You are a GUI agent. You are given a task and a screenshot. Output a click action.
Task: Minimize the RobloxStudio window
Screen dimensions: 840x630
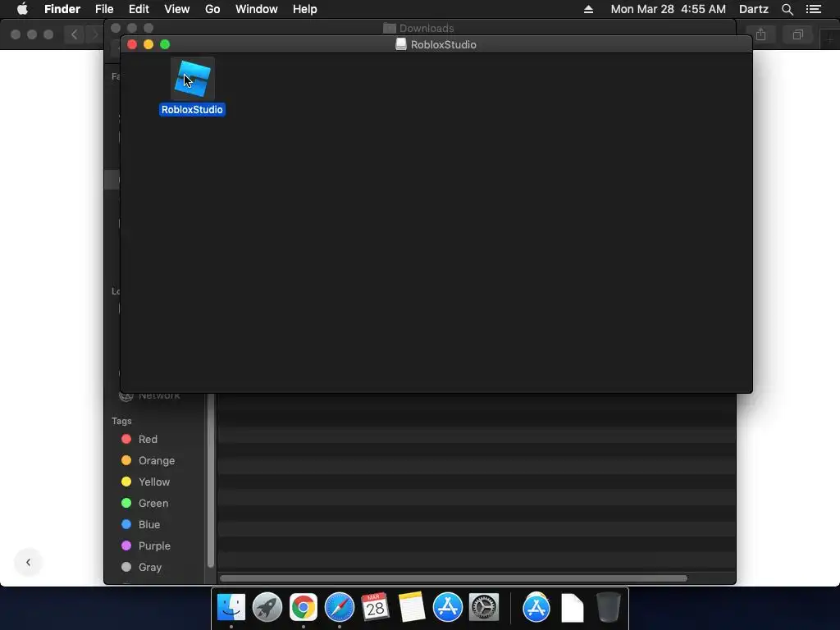(x=148, y=44)
